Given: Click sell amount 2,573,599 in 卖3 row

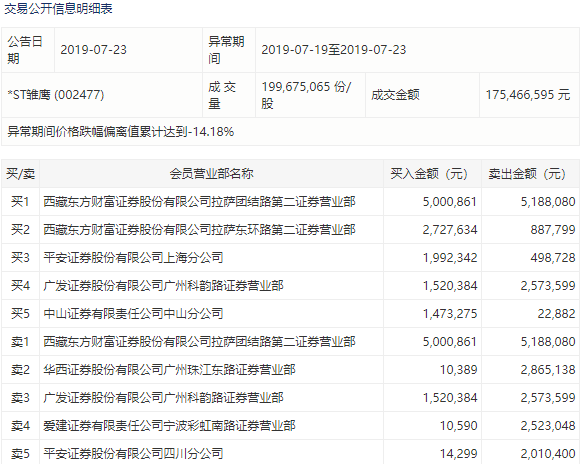Looking at the screenshot, I should coord(548,398).
